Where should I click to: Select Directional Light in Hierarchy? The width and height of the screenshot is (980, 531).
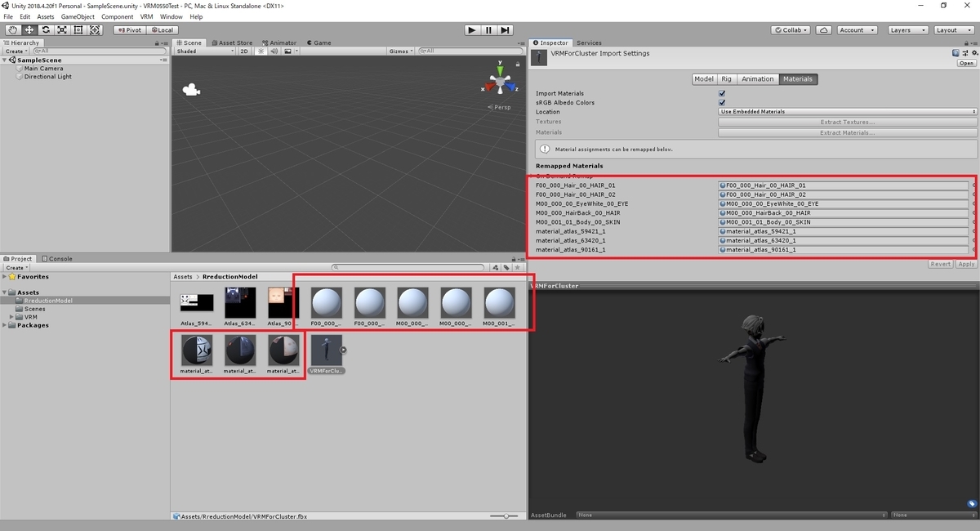pos(47,77)
